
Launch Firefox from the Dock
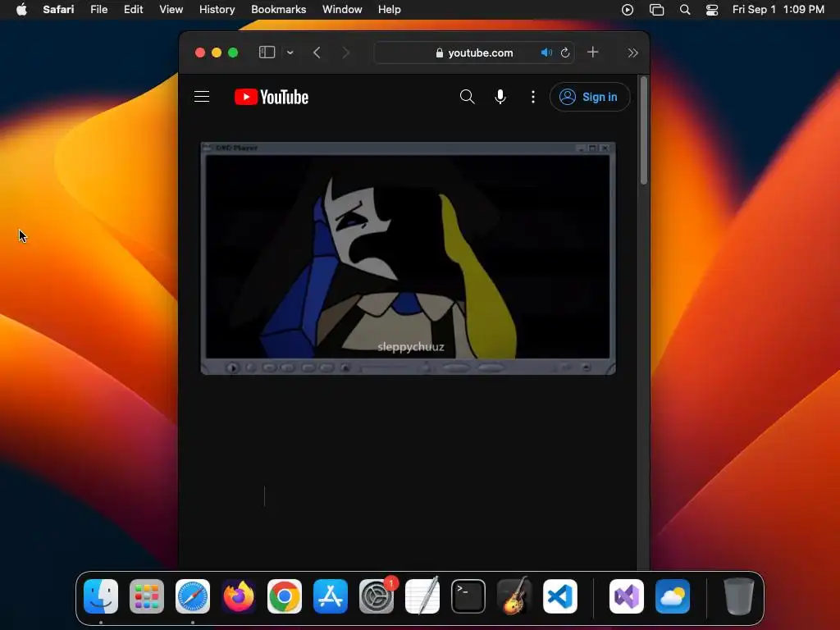(x=239, y=596)
